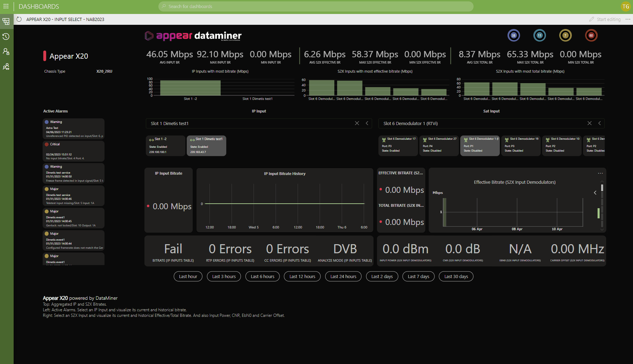Collapse the Sat Input selector arrow
Screen dimensions: 633x364
coord(599,123)
